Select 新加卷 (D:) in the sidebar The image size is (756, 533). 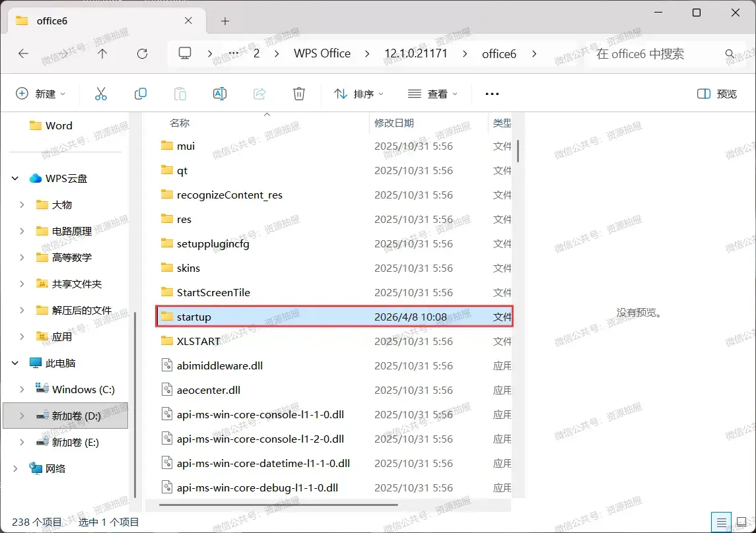65,416
